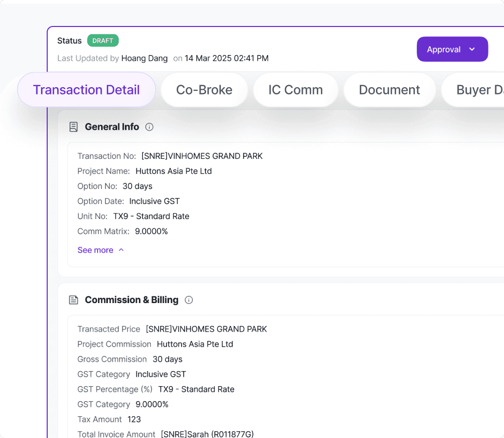Click Project Commission value Huttons Asia Pte Ltd

point(195,344)
